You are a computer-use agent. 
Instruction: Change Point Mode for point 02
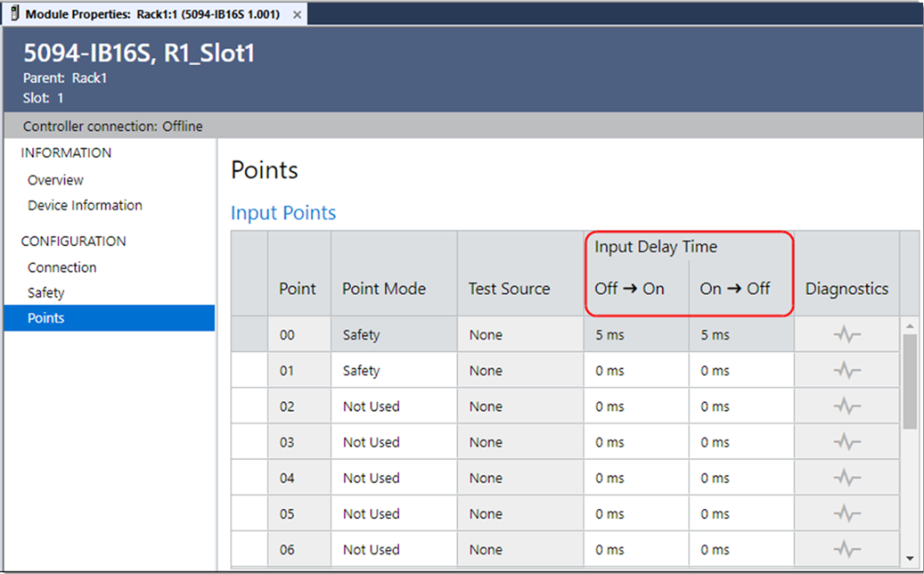pos(393,406)
